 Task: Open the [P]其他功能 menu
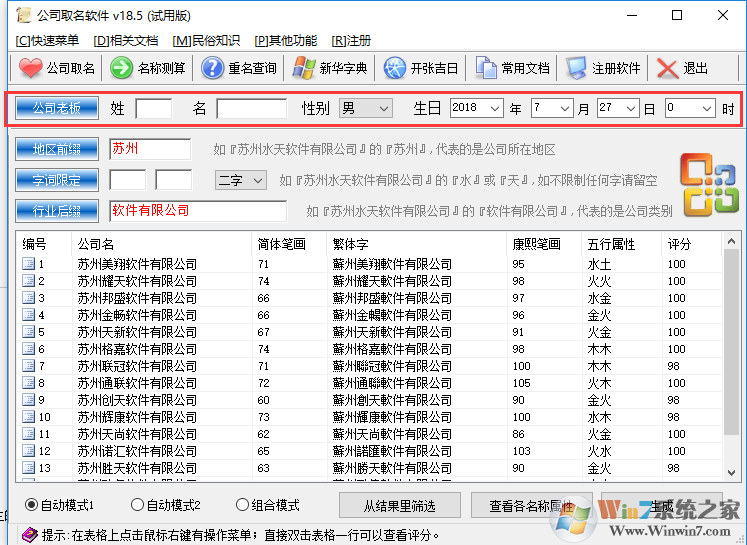click(x=286, y=41)
